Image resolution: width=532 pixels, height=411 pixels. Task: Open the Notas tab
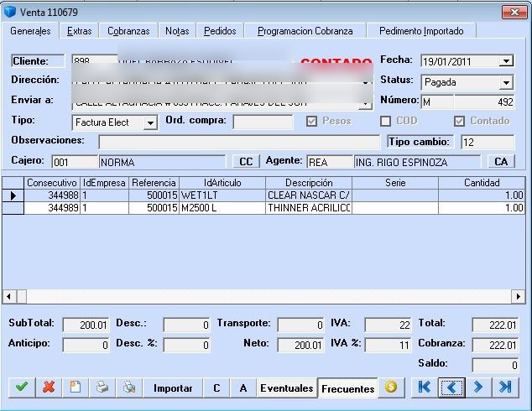point(177,31)
